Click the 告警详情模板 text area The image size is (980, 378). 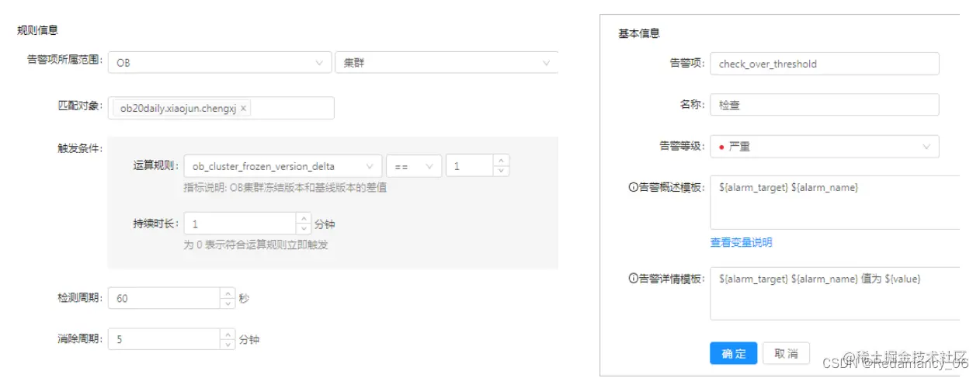pos(835,293)
